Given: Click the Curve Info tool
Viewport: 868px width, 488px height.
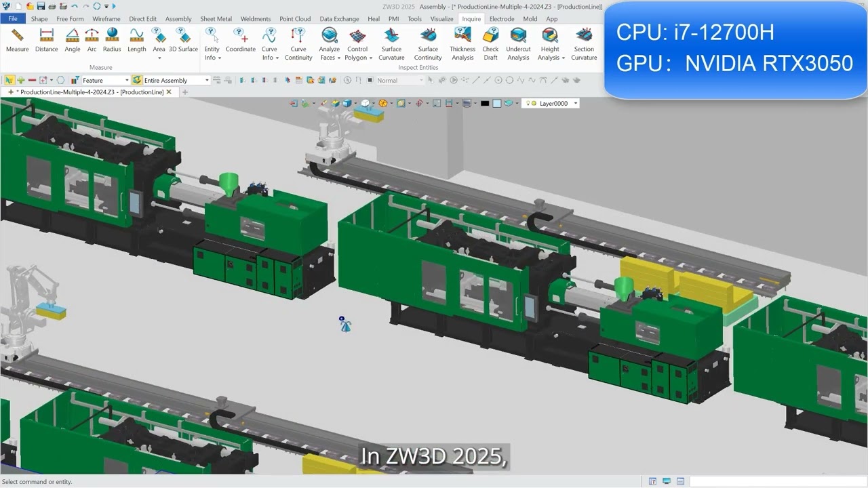Looking at the screenshot, I should 269,44.
